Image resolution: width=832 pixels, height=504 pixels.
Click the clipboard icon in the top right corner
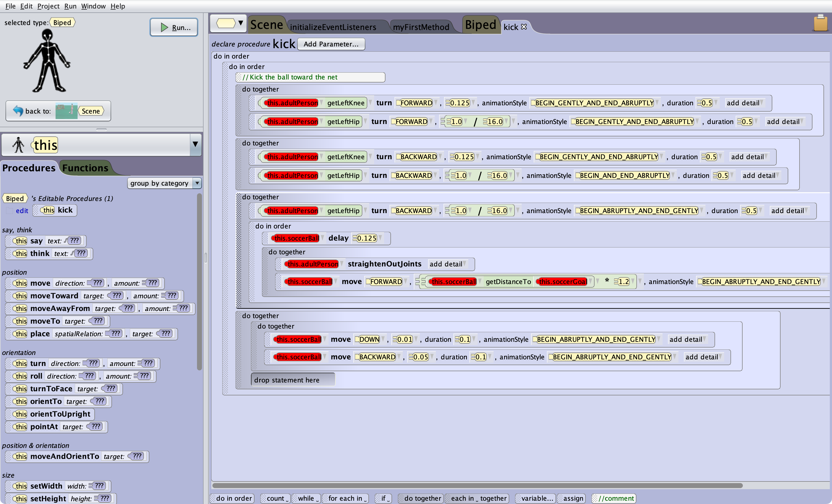pos(820,23)
